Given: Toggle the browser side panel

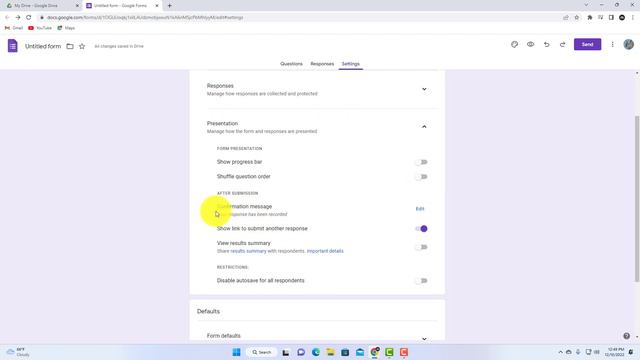Looking at the screenshot, I should click(611, 18).
